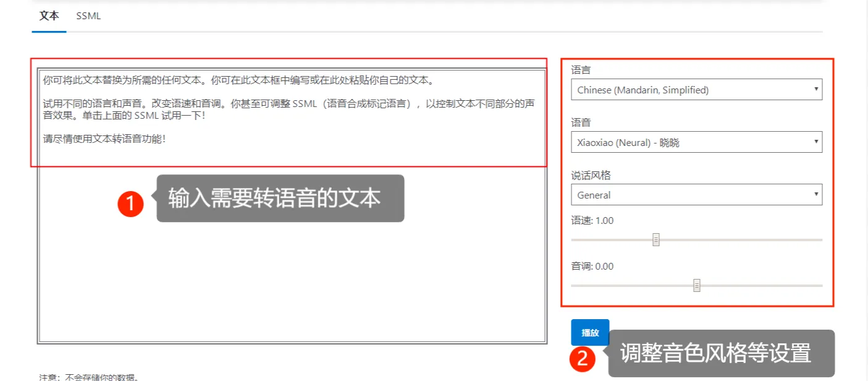The height and width of the screenshot is (381, 868).
Task: Click the 音调 pitch slider handle
Action: click(x=697, y=285)
